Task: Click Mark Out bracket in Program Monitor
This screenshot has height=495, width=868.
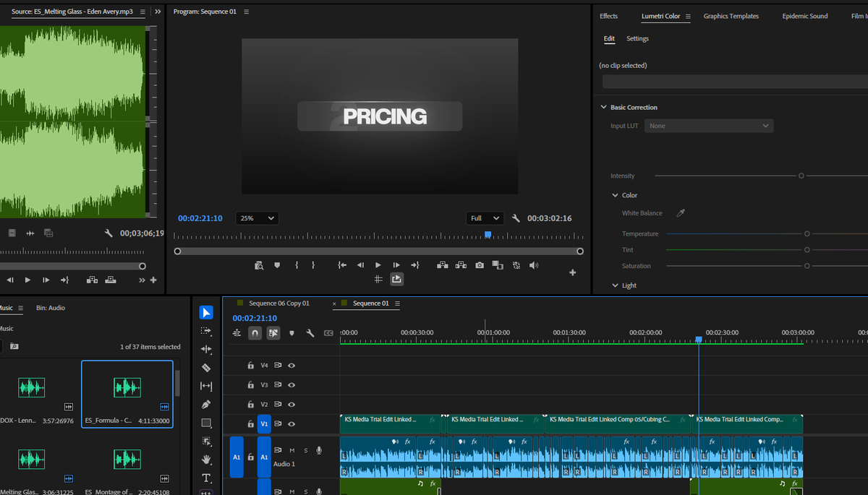Action: (x=313, y=265)
